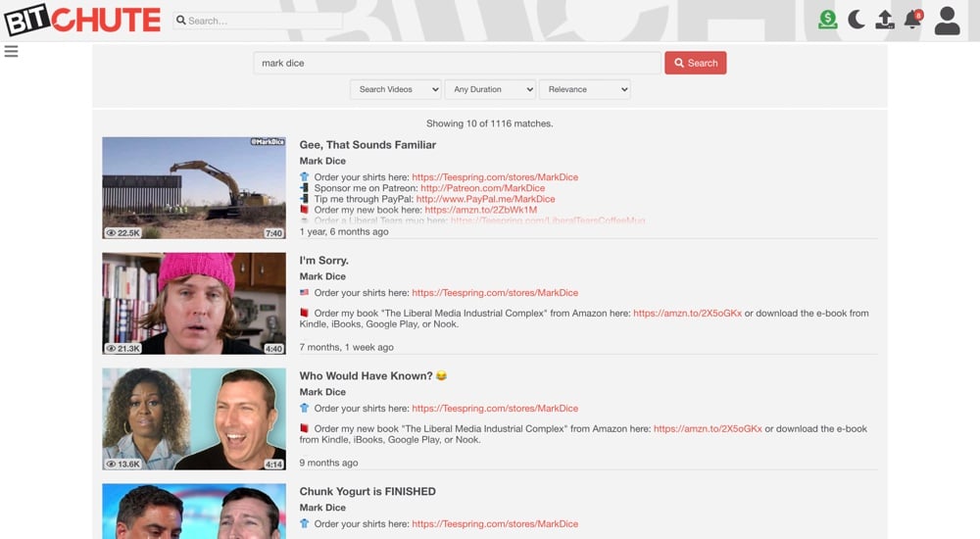This screenshot has height=539, width=980.
Task: Click shirt icon in 'Chunk Yogurt is FINISHED' description
Action: 305,523
